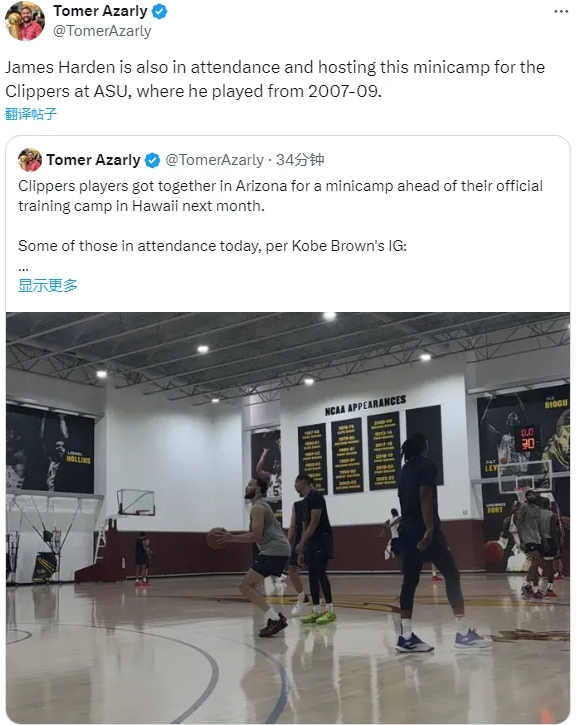
Task: Open the basketball gym photo
Action: point(288,517)
